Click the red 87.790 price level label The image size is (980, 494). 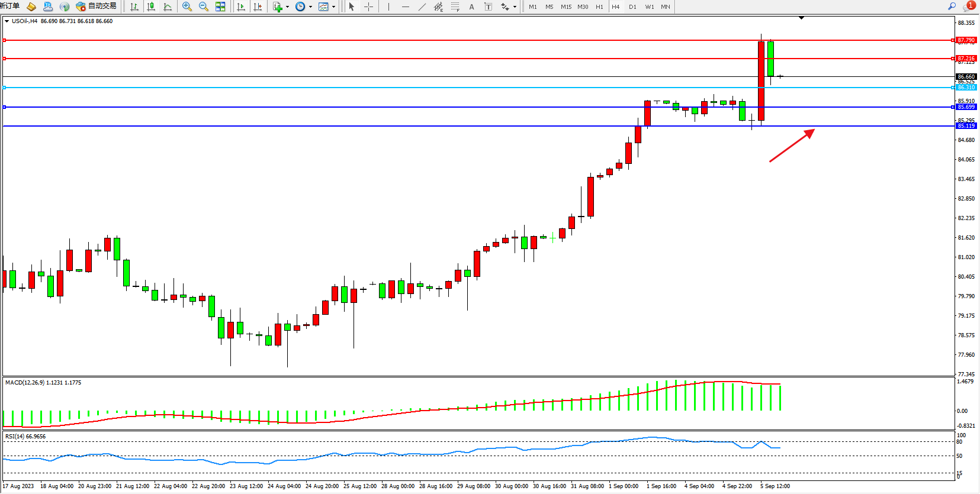point(966,40)
